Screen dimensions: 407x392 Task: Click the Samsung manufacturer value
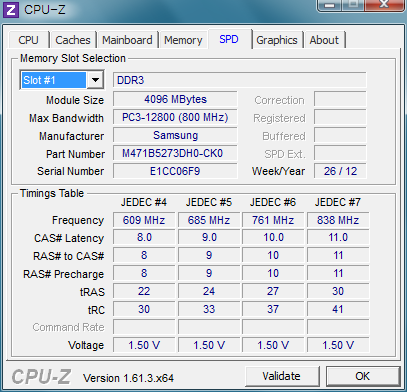tap(175, 135)
